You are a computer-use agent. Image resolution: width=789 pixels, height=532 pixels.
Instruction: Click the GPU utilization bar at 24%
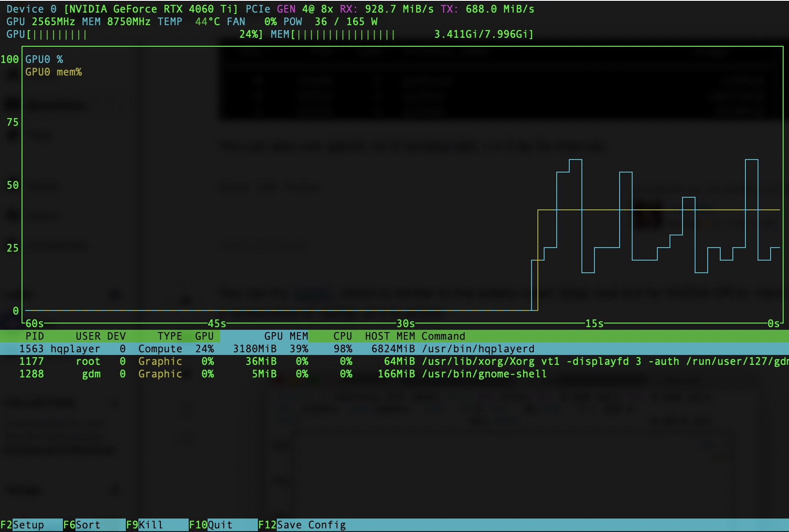[135, 34]
